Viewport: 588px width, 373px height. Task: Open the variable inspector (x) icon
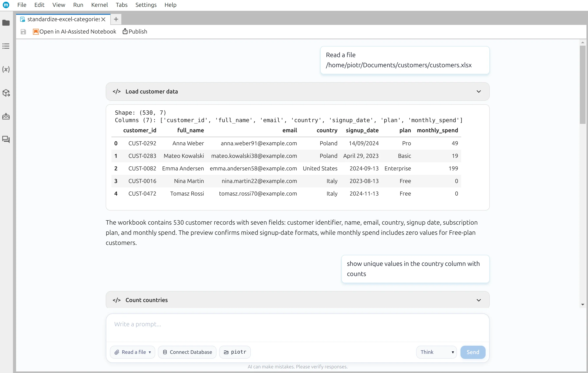[x=6, y=69]
